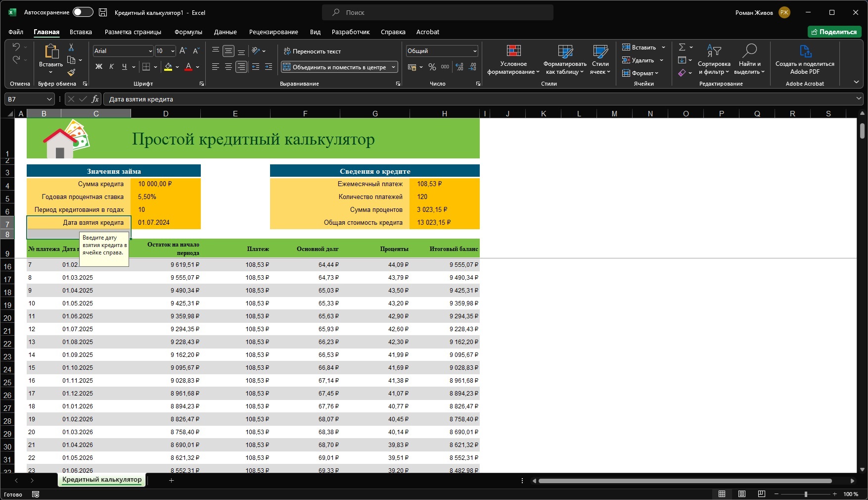Click the increase indent icon
The height and width of the screenshot is (500, 868).
pyautogui.click(x=269, y=67)
